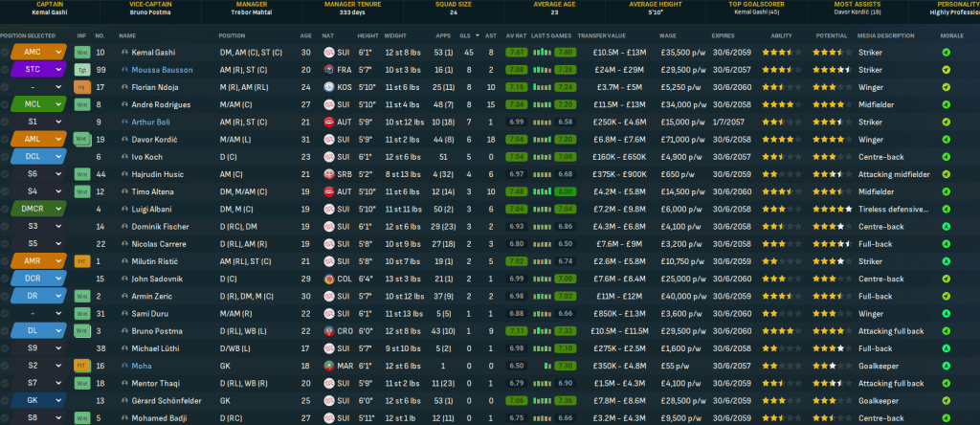The image size is (980, 425).
Task: Click Milutin Ristić's orange FIT icon
Action: [x=81, y=260]
